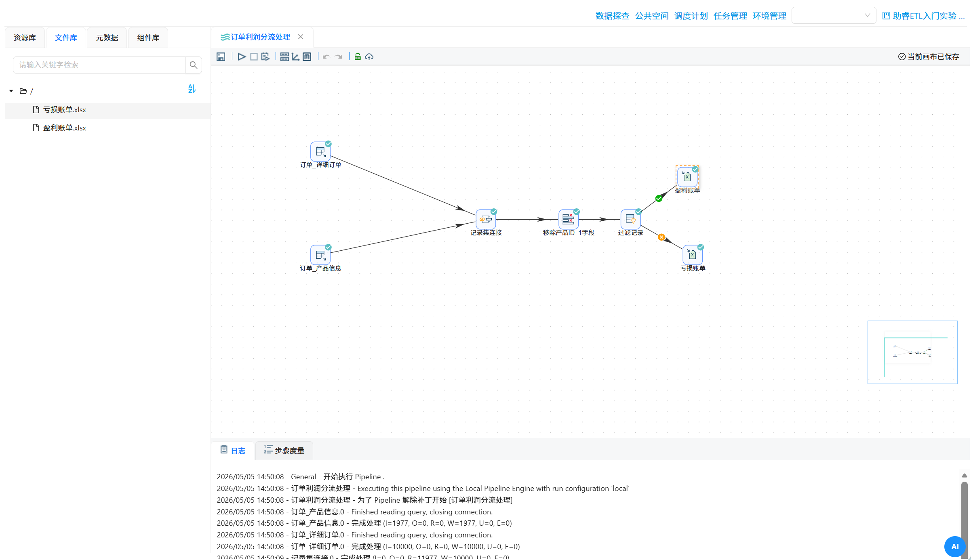Open the AI assistant bubble

click(x=955, y=546)
